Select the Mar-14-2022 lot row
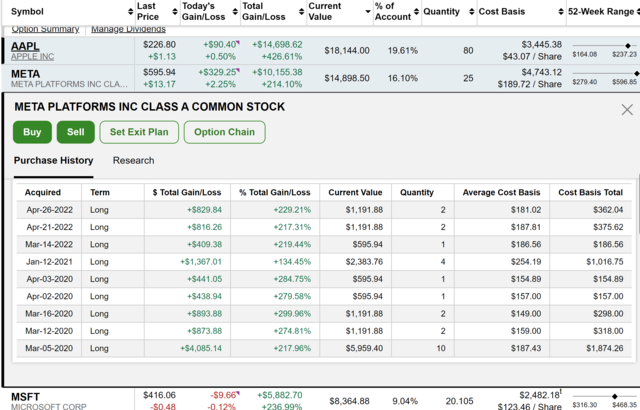Image resolution: width=640 pixels, height=410 pixels. tap(324, 244)
